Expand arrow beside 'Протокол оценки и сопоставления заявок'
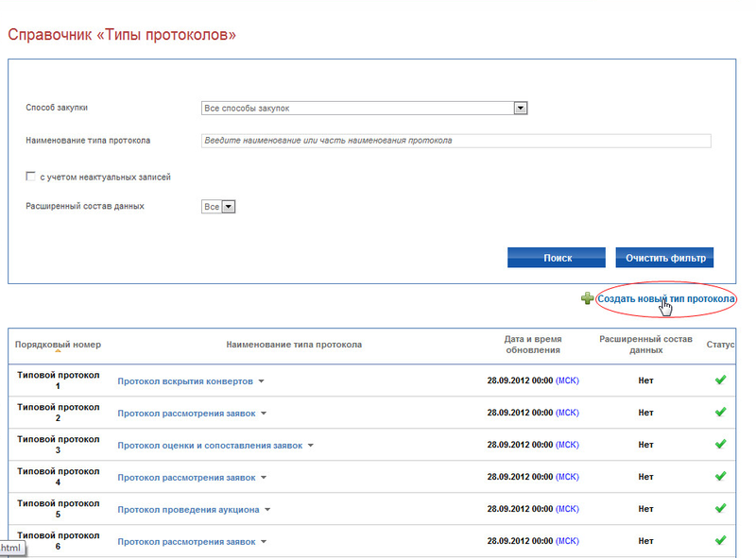This screenshot has width=756, height=558. 311,446
